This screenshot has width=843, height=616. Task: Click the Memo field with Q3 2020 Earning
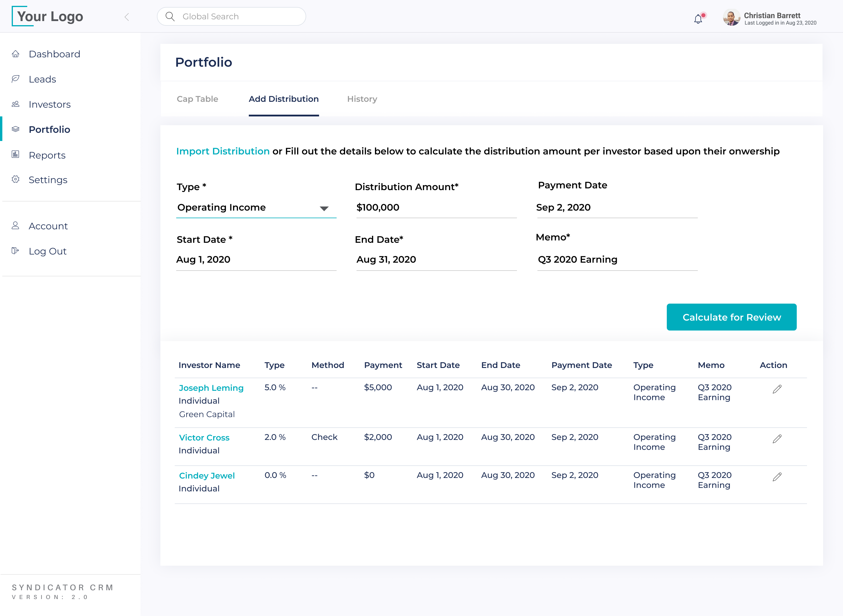(616, 259)
